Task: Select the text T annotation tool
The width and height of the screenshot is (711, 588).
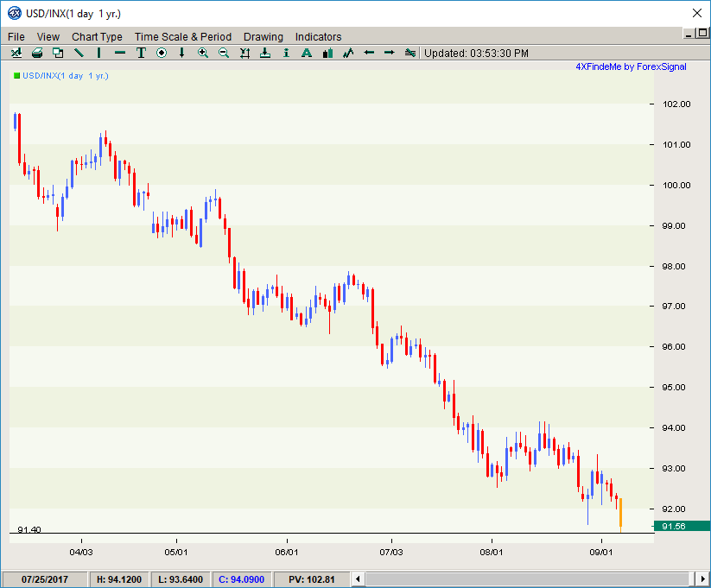Action: click(x=141, y=53)
